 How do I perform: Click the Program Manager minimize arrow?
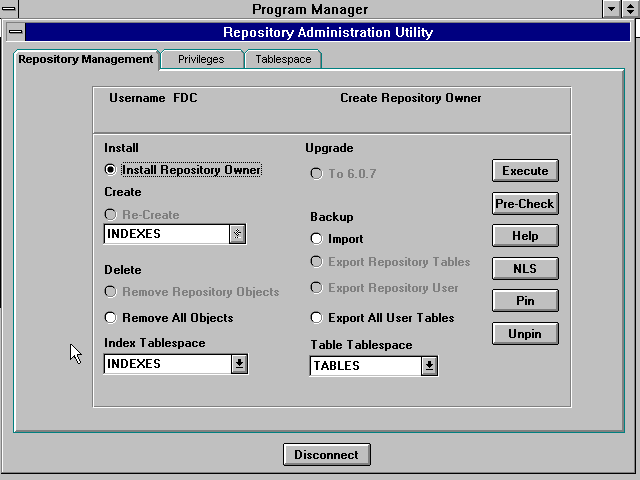pyautogui.click(x=612, y=9)
